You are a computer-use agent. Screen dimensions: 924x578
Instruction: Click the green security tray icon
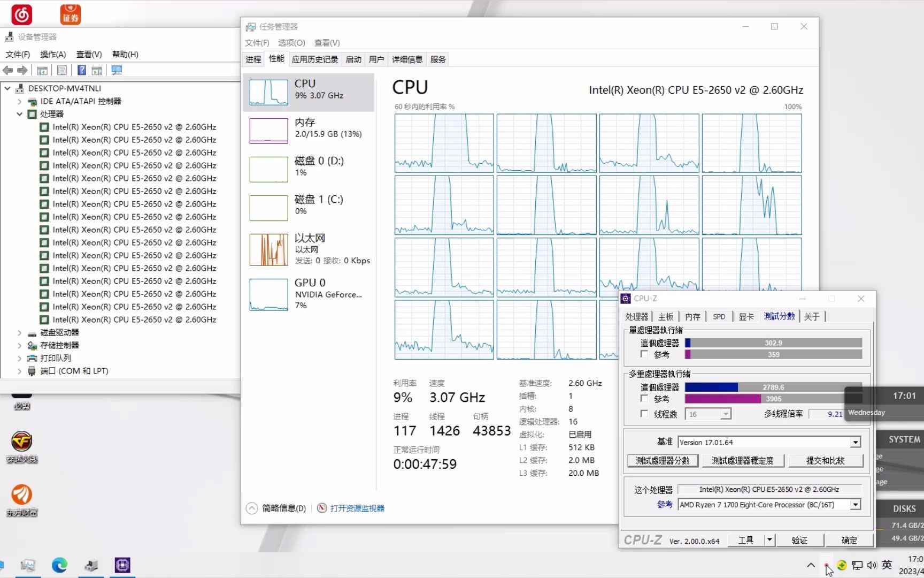pos(842,565)
